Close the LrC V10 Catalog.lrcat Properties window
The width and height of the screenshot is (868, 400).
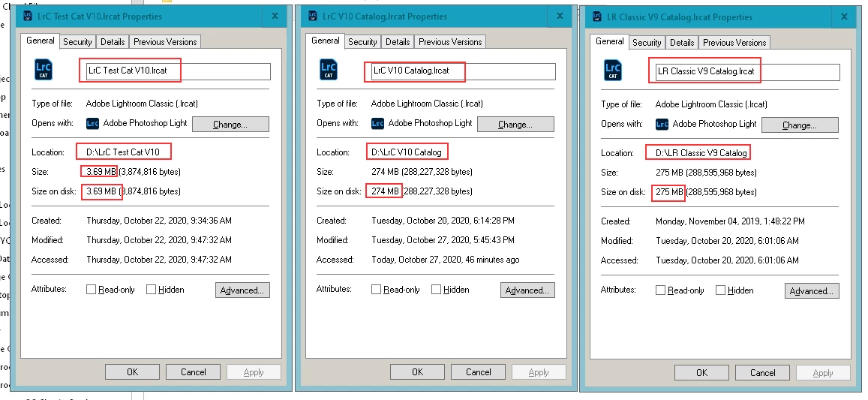(x=560, y=16)
